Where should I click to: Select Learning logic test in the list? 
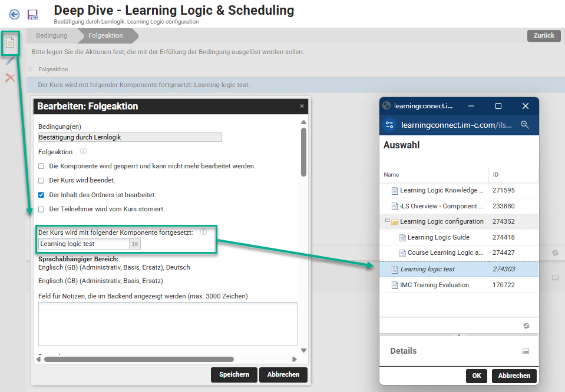pyautogui.click(x=427, y=269)
